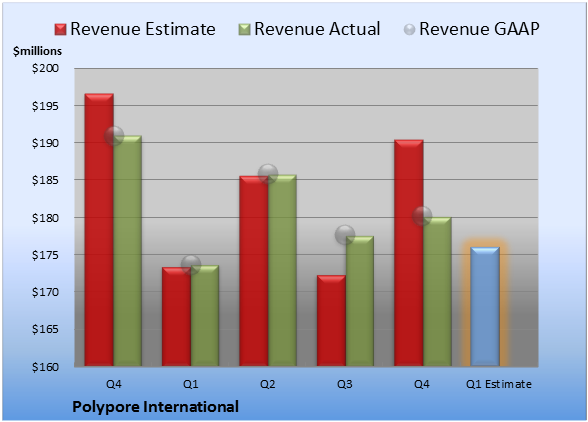Click the gray Revenue GAAP legend marker
The height and width of the screenshot is (422, 588).
pyautogui.click(x=410, y=30)
